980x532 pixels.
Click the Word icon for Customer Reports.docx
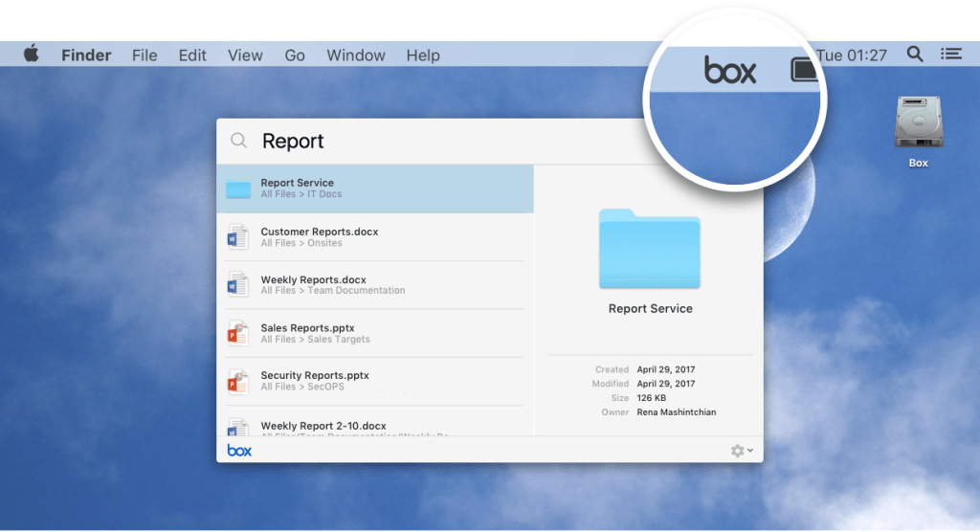(x=236, y=236)
